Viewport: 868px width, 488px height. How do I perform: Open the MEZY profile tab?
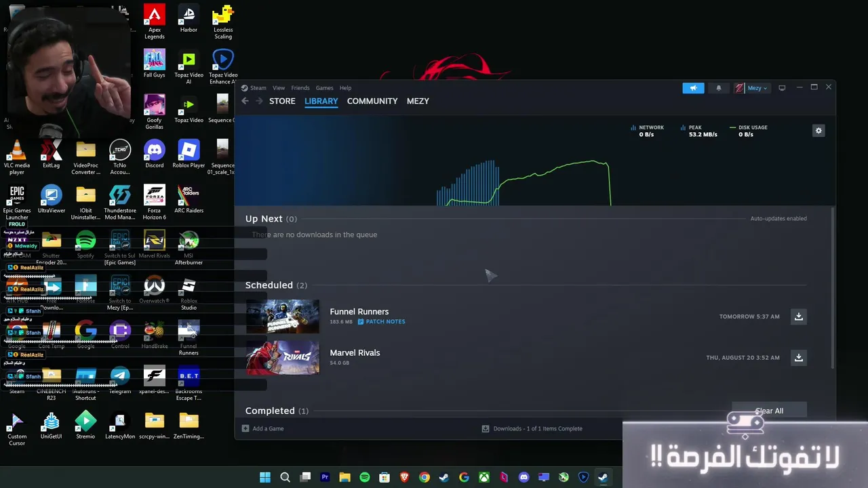click(418, 101)
